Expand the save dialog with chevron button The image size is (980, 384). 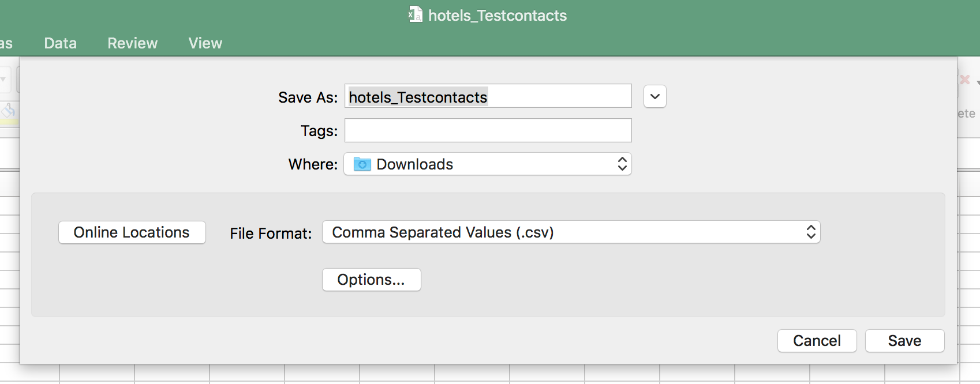[x=655, y=97]
